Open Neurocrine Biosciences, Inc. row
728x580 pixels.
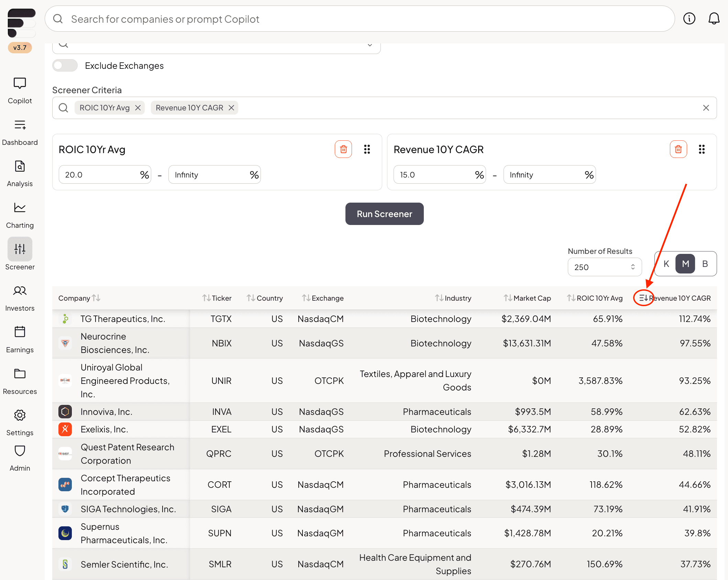pyautogui.click(x=384, y=343)
